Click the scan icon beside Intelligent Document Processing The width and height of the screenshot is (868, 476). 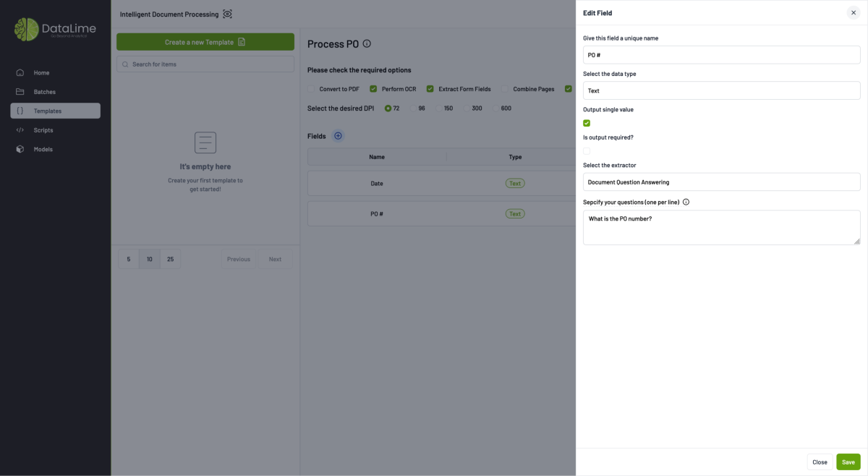click(228, 14)
